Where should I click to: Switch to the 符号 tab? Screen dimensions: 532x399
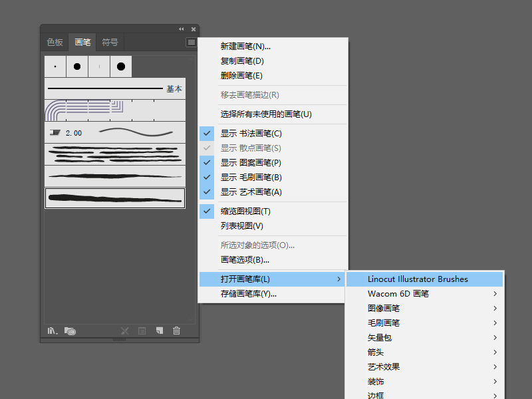point(110,42)
